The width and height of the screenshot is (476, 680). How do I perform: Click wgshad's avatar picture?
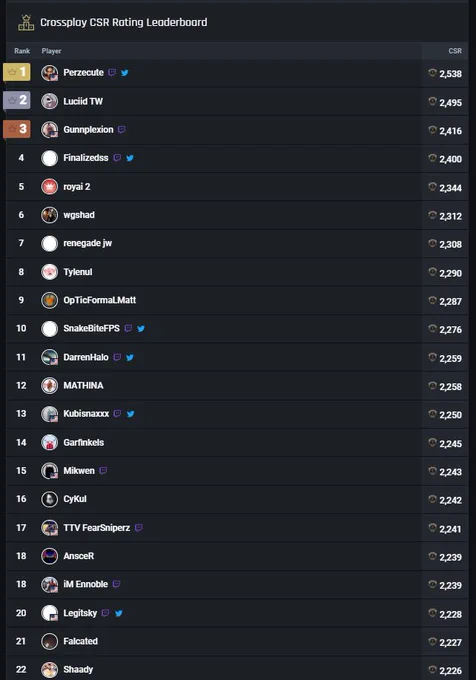(x=49, y=215)
